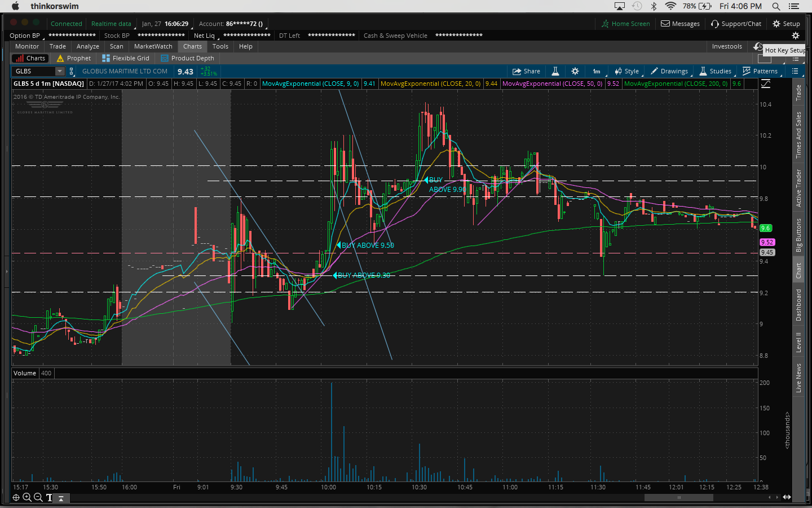This screenshot has height=508, width=812.
Task: Zoom out using bottom magnifier minus icon
Action: (38, 497)
